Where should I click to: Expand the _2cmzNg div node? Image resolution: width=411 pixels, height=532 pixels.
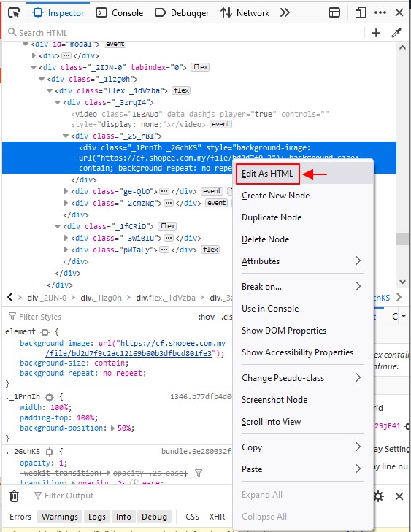point(66,203)
